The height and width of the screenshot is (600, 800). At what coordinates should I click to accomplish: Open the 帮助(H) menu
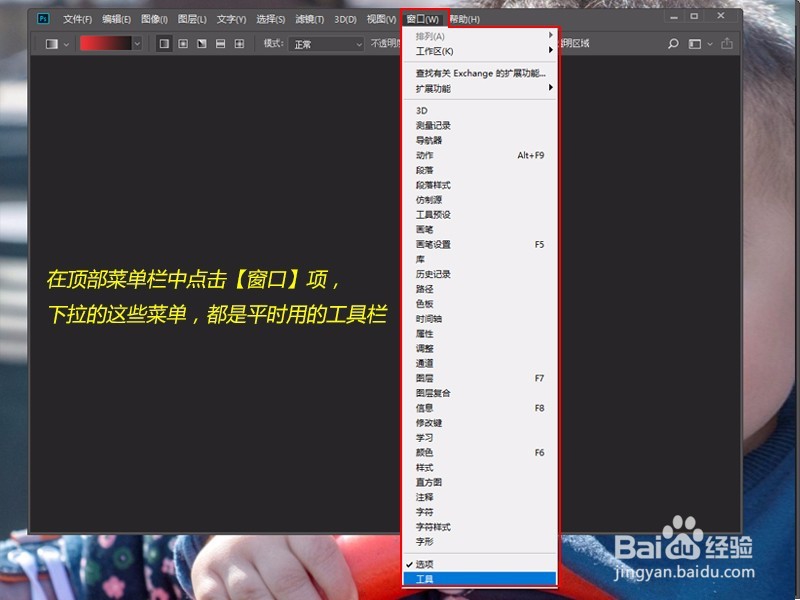pyautogui.click(x=464, y=19)
